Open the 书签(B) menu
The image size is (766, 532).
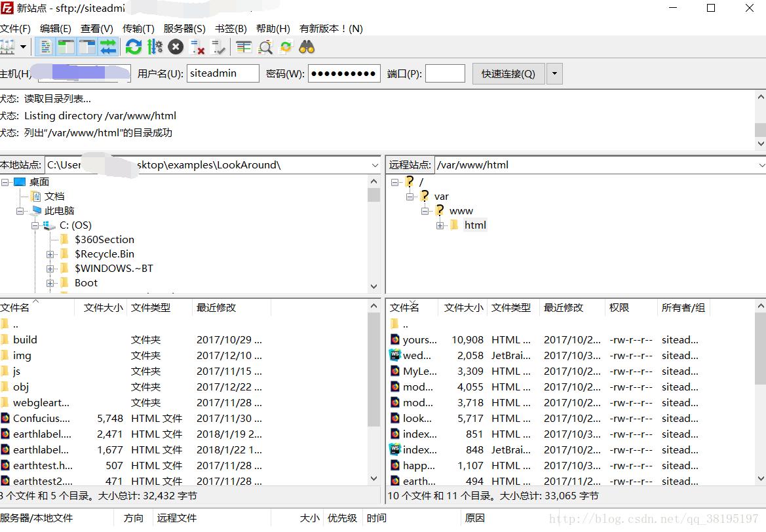point(231,29)
